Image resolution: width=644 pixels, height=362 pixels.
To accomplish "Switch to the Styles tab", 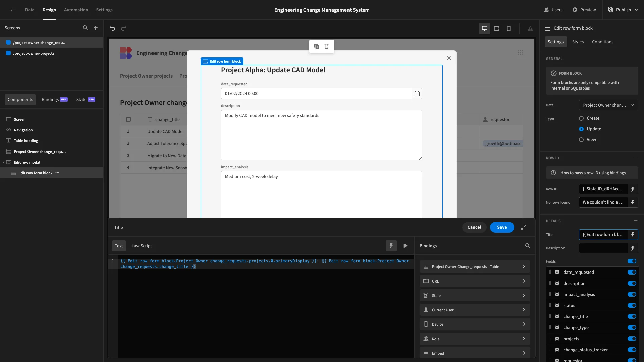I will tap(578, 42).
